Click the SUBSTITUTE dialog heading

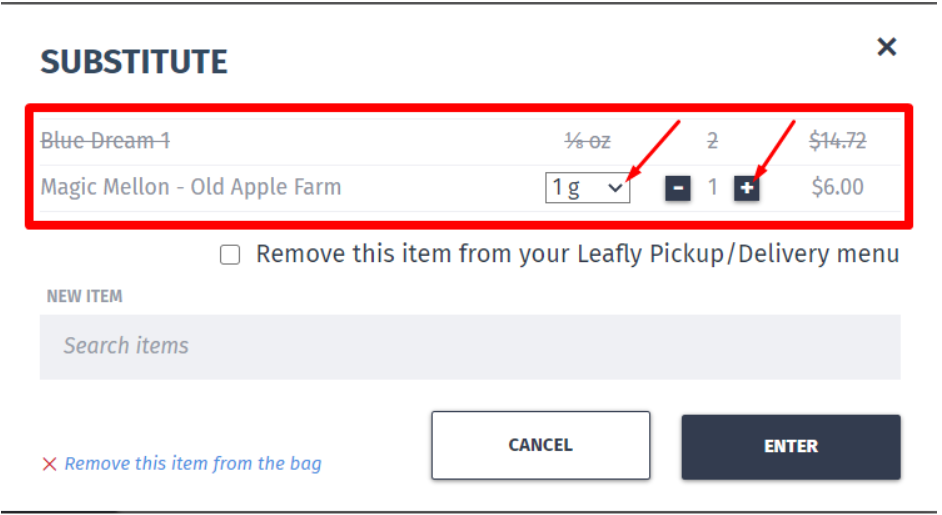pyautogui.click(x=134, y=62)
